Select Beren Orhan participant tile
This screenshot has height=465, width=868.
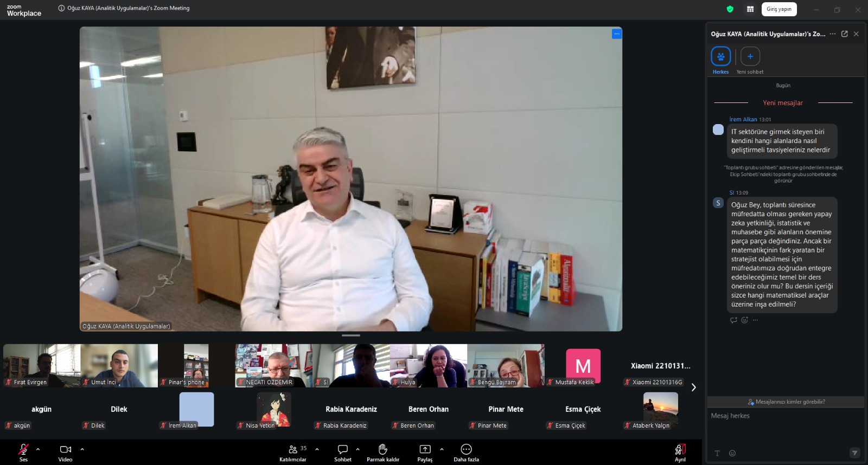pyautogui.click(x=429, y=409)
